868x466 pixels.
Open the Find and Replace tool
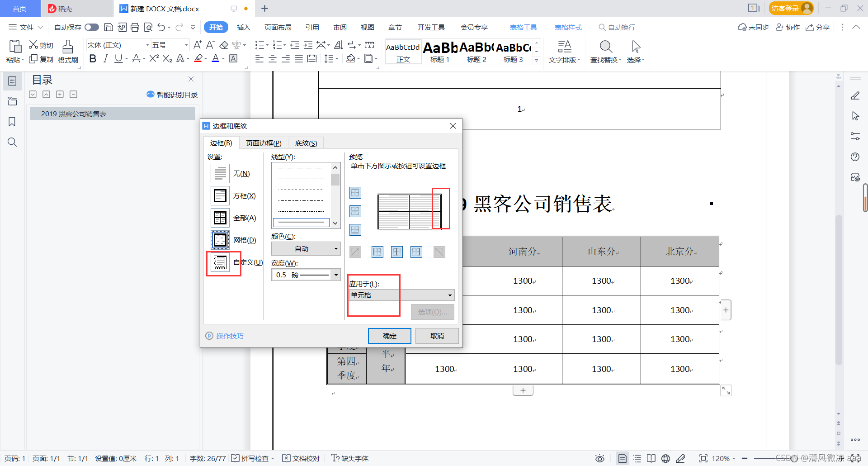(x=605, y=51)
